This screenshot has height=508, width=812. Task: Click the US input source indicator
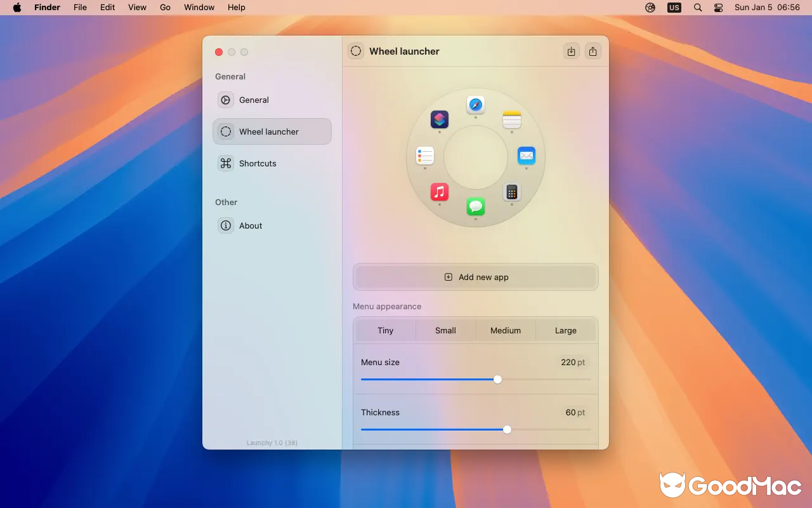click(x=674, y=8)
